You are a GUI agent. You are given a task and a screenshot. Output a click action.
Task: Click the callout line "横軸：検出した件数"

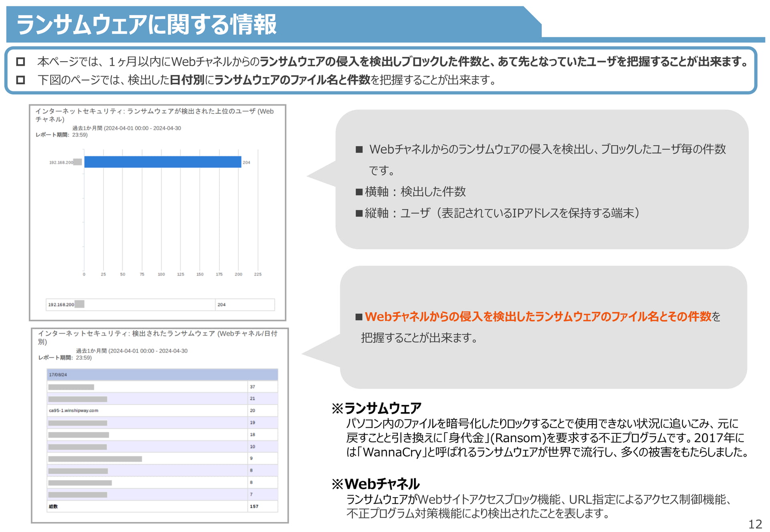point(415,192)
